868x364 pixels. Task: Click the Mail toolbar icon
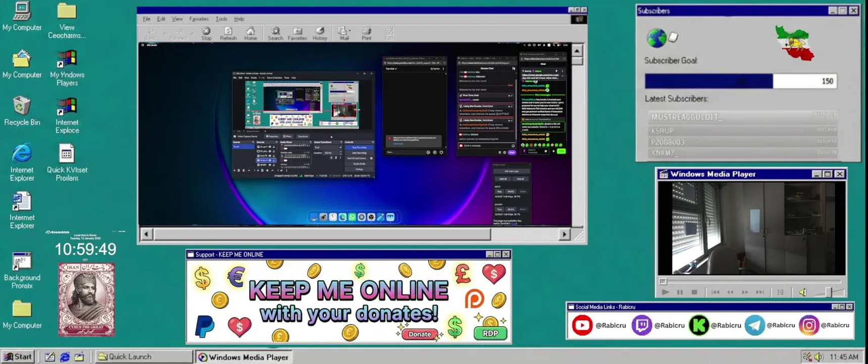(x=343, y=34)
